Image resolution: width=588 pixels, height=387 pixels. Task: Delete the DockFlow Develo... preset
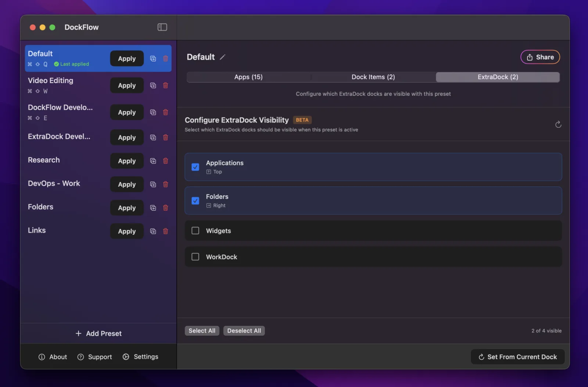(x=165, y=112)
